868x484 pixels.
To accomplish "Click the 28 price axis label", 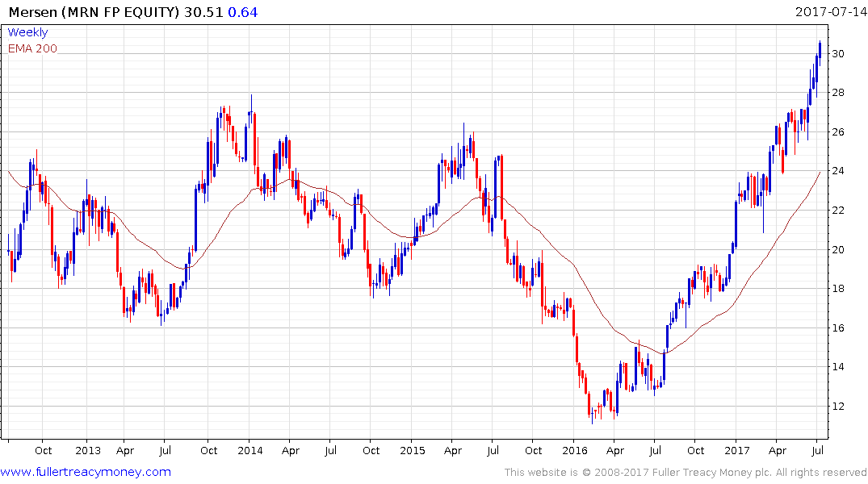I will pyautogui.click(x=838, y=93).
